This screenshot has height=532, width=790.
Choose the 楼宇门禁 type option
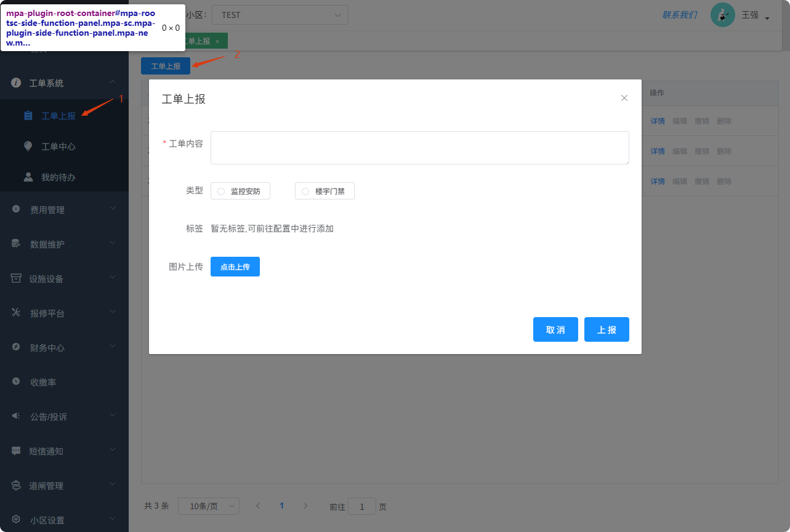[304, 191]
